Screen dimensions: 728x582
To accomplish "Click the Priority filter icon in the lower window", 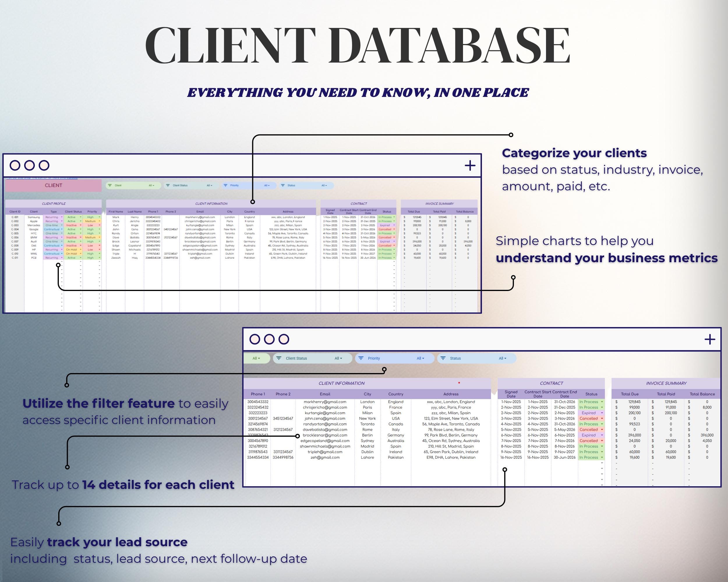I will tap(361, 358).
